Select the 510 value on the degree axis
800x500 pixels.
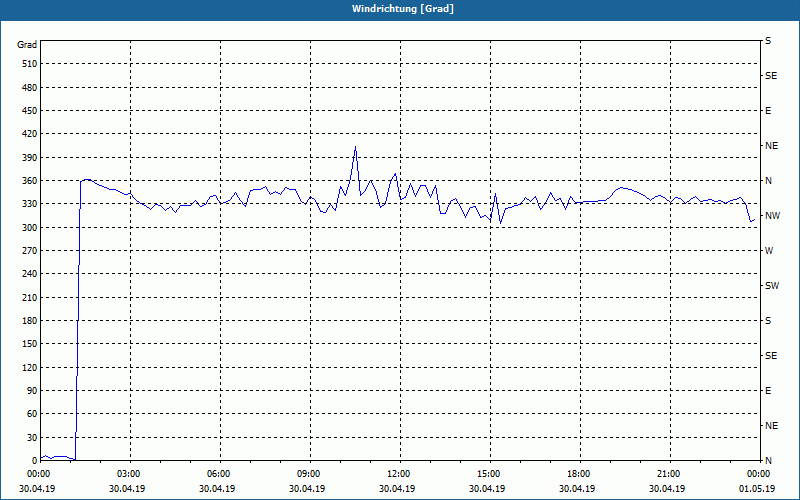pos(30,64)
